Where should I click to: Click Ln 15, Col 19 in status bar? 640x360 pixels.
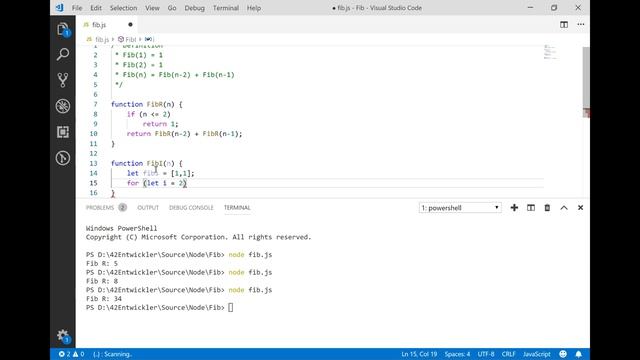419,354
